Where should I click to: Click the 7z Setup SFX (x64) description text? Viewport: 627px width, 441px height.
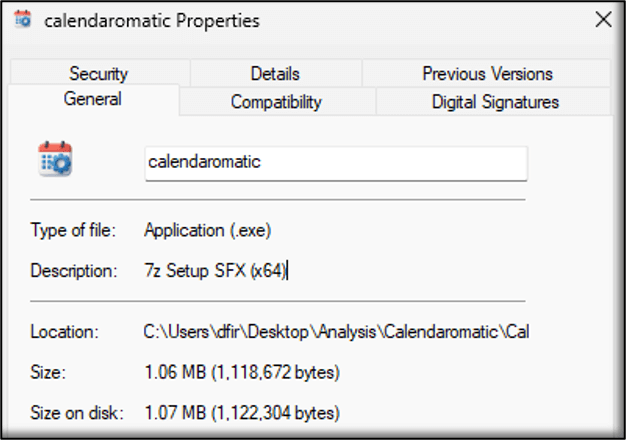tap(216, 271)
